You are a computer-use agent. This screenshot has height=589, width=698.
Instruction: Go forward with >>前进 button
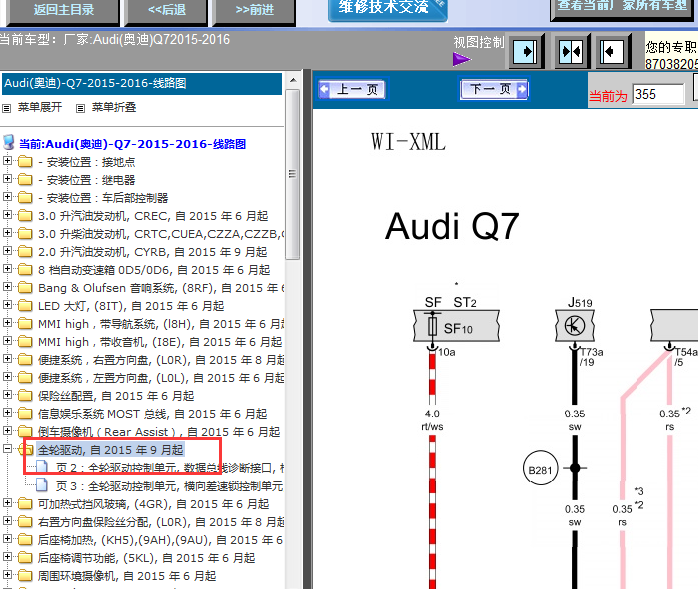(x=254, y=10)
